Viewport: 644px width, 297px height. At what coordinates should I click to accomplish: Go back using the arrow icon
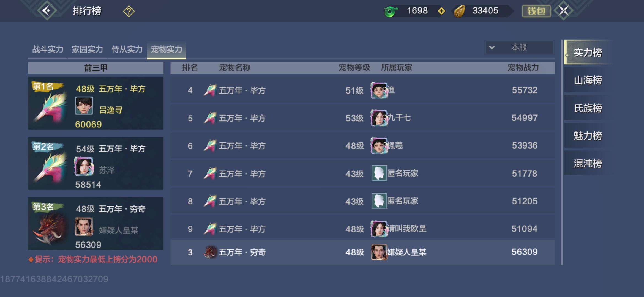click(x=47, y=11)
